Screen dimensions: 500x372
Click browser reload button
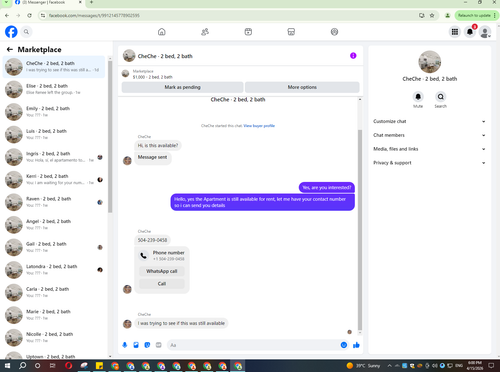tap(29, 15)
